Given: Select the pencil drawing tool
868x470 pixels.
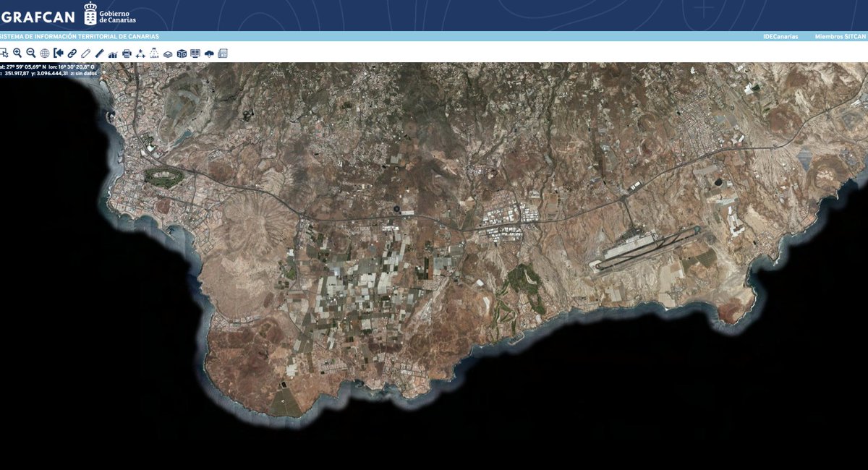Looking at the screenshot, I should click(85, 54).
